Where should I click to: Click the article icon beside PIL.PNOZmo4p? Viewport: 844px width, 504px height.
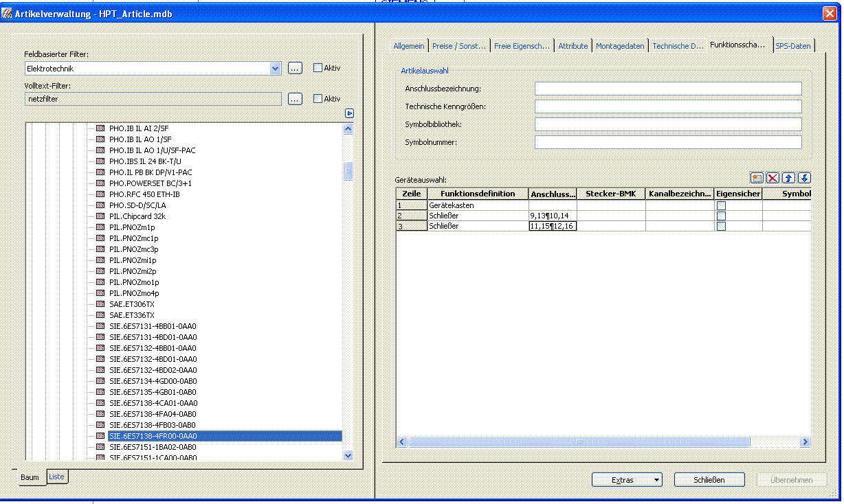(100, 293)
